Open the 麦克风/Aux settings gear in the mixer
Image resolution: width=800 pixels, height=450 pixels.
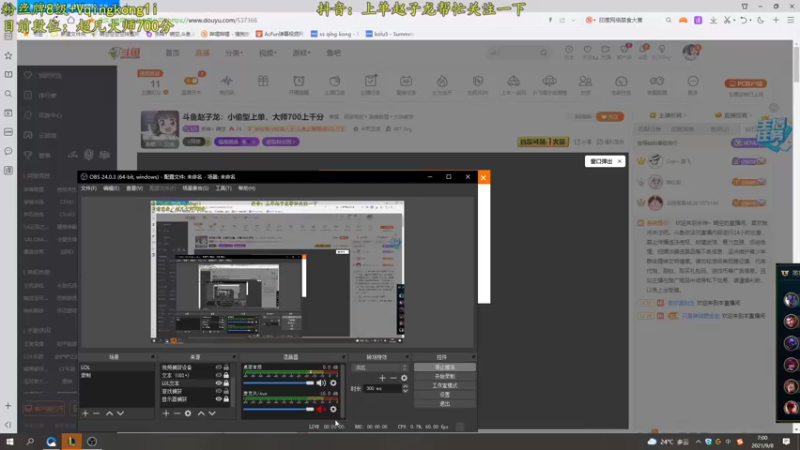tap(333, 409)
